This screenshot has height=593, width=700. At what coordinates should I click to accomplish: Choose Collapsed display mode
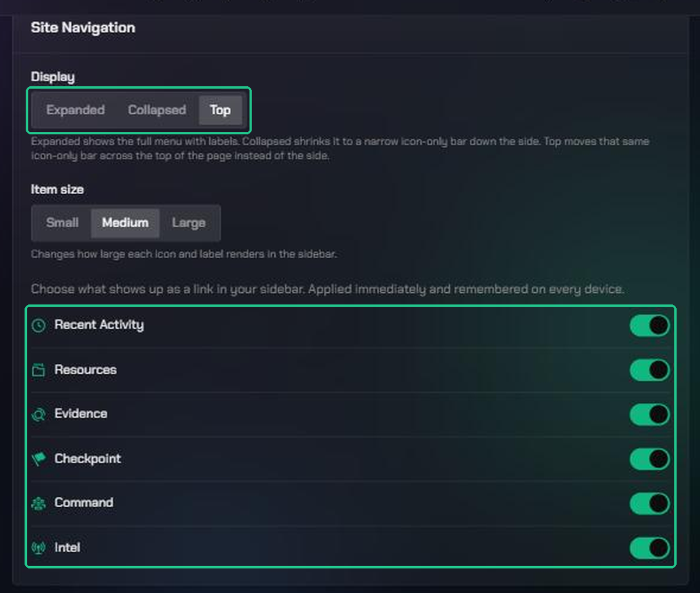click(157, 110)
